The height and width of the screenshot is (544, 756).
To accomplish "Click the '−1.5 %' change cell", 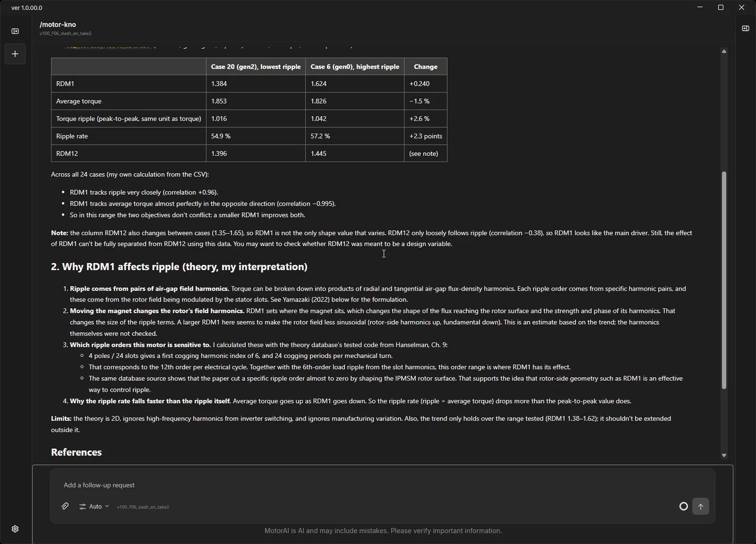I will (426, 101).
